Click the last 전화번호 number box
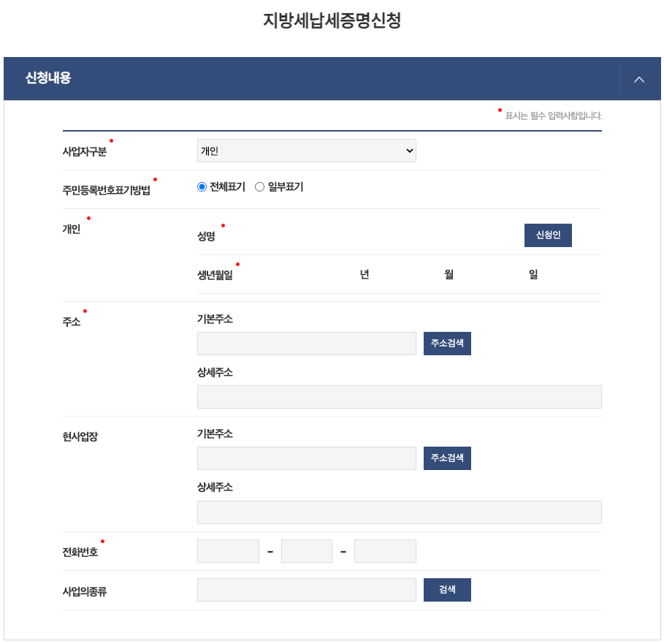 click(x=385, y=550)
